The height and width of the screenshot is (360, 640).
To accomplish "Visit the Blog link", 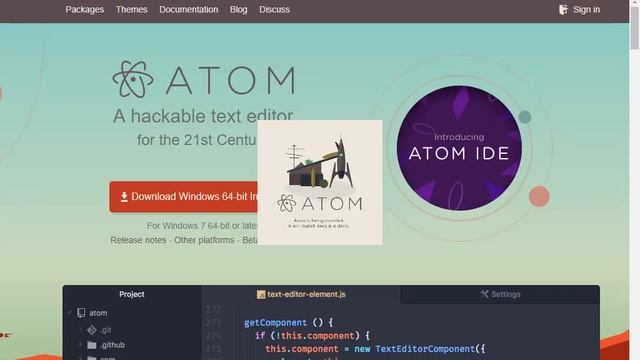I will coord(238,9).
